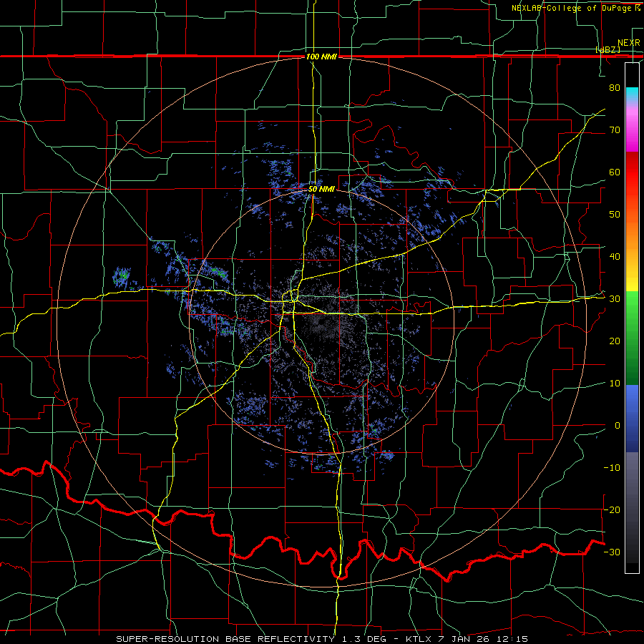Click the 50 value on dBZ scale
Screen dimensions: 644x644
click(x=615, y=215)
